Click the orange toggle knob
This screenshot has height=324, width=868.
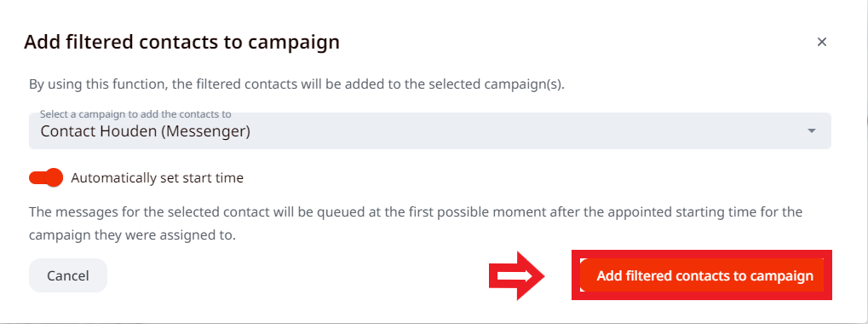(x=55, y=178)
